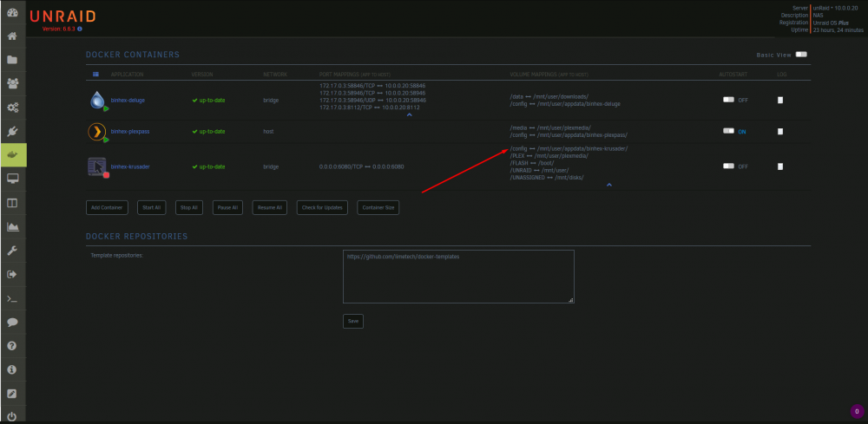The image size is (868, 424).
Task: Open the Dashboard gauge icon in sidebar
Action: pyautogui.click(x=12, y=12)
